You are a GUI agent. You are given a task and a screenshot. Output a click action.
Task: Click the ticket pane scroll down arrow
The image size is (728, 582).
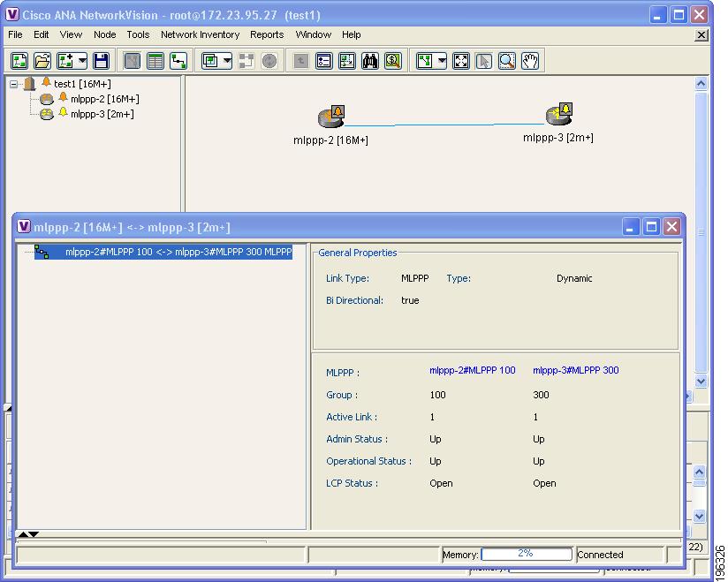[700, 515]
